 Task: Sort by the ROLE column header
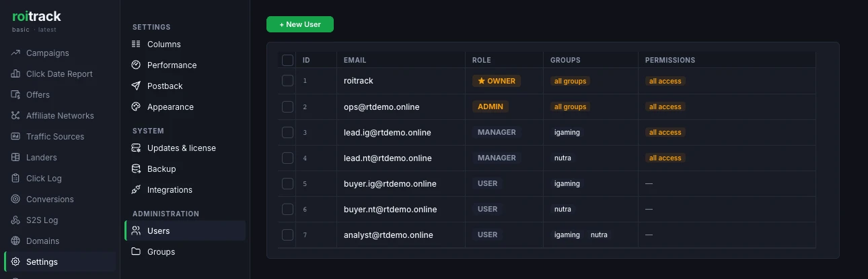pyautogui.click(x=482, y=60)
